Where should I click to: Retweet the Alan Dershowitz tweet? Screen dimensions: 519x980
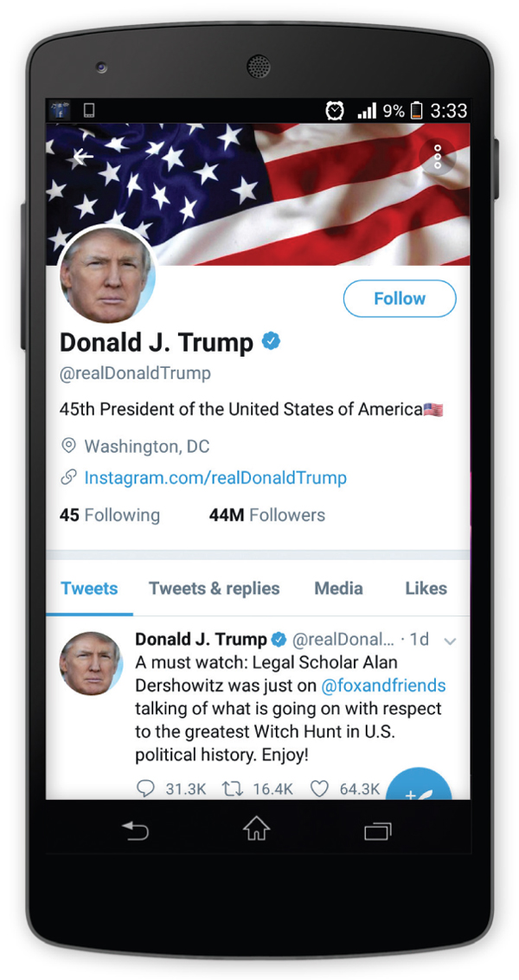(233, 789)
